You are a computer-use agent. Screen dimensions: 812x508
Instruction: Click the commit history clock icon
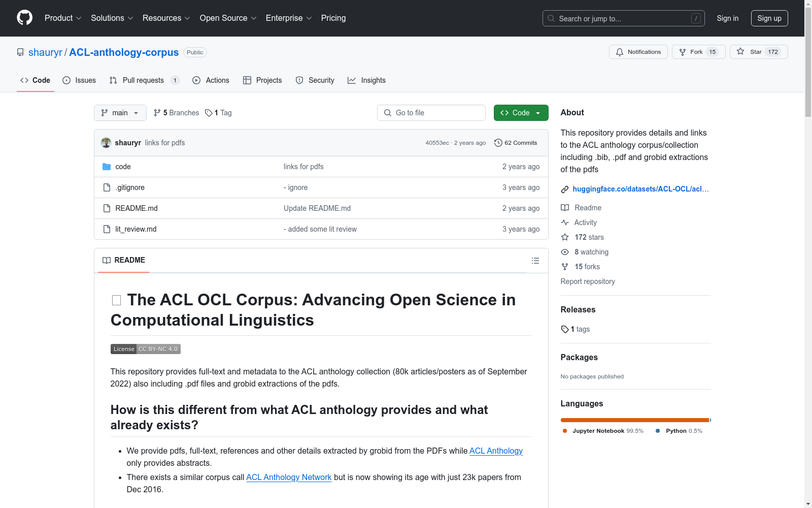(498, 143)
